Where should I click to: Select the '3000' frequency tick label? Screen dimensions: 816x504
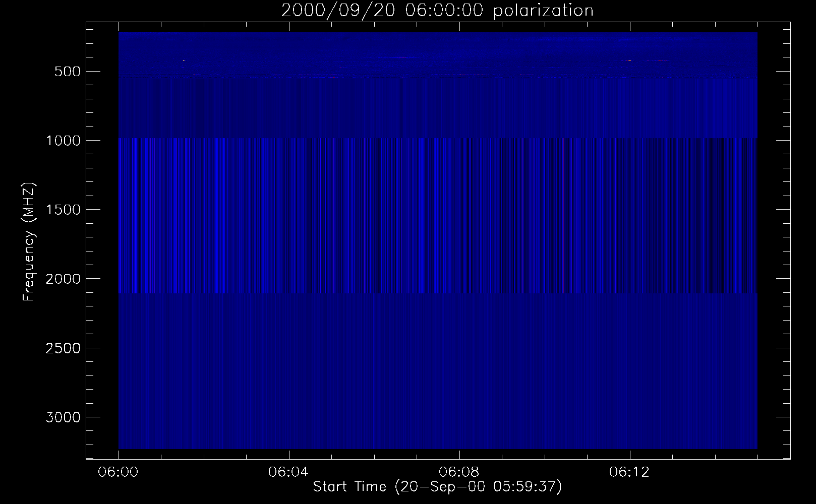point(63,417)
